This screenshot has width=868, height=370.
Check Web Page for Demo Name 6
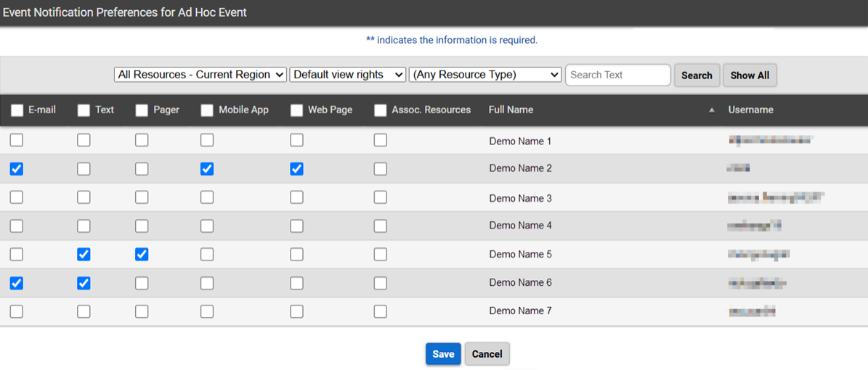point(296,283)
